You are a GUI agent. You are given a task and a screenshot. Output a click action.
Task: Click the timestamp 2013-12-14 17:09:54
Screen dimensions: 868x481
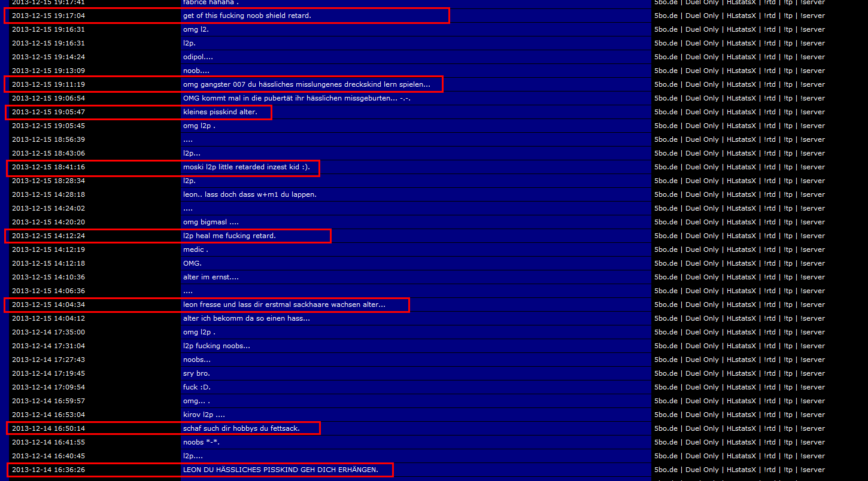pyautogui.click(x=48, y=387)
